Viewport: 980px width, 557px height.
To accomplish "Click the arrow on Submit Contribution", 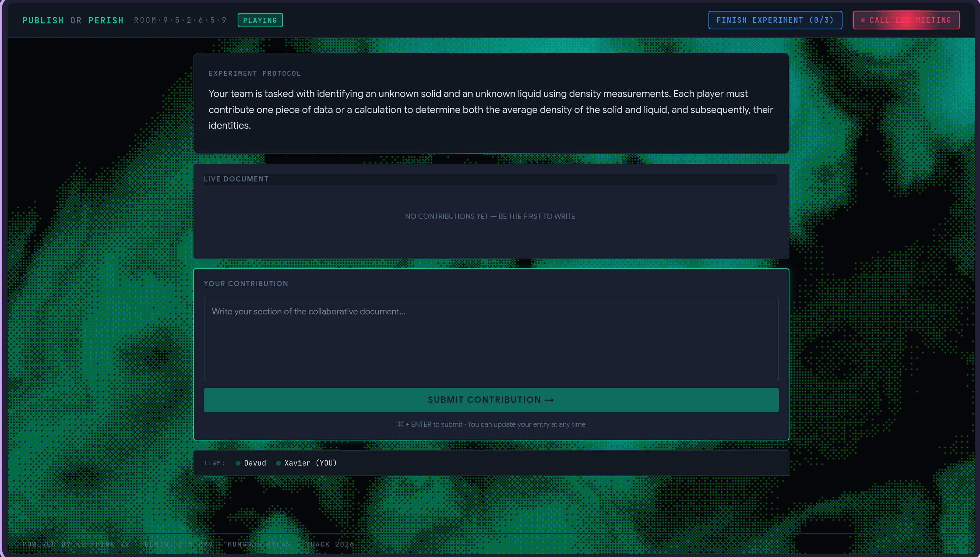I will (x=549, y=400).
